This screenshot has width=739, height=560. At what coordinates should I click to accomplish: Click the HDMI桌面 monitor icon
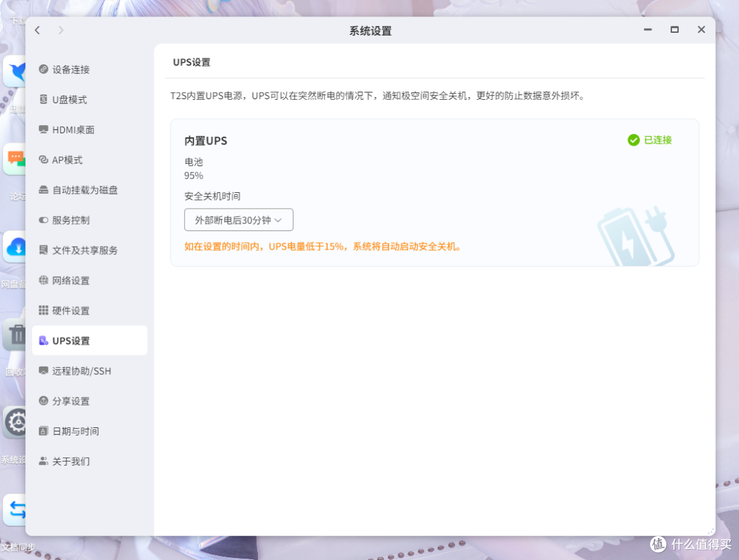43,129
